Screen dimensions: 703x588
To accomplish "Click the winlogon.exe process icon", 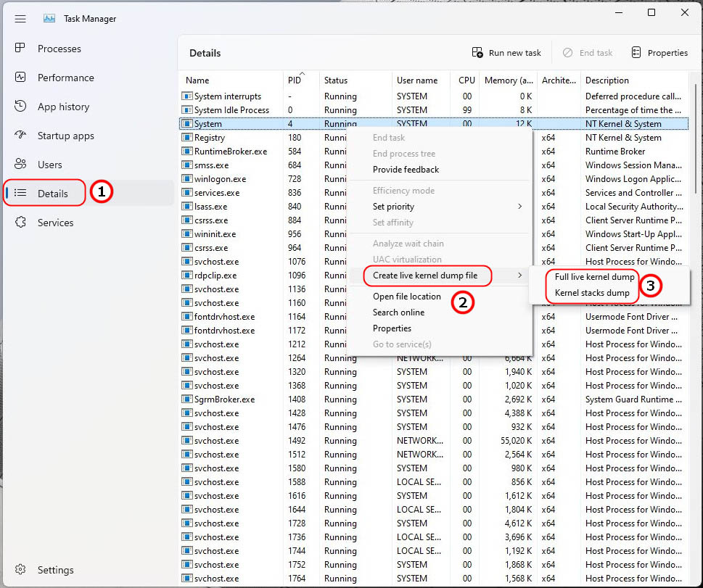I will click(x=187, y=179).
